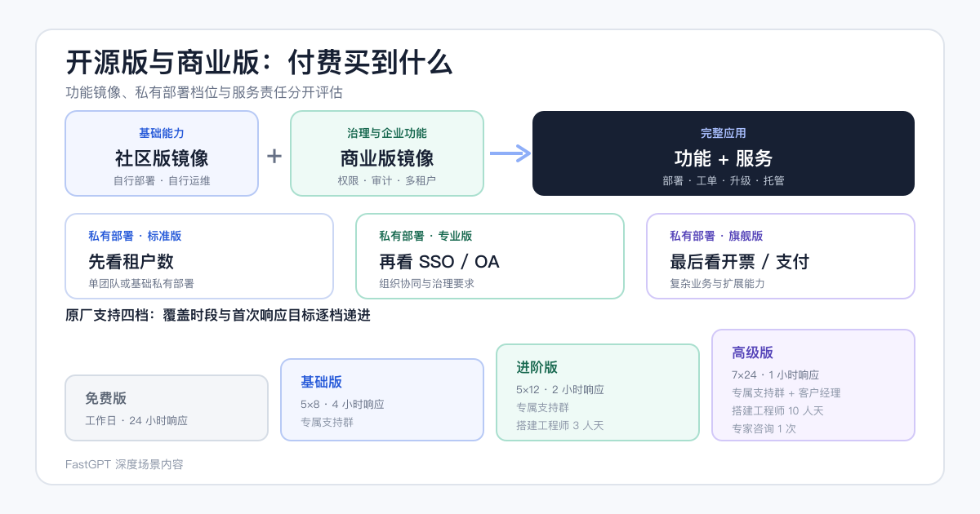Click the 免费版 support tier card
This screenshot has width=980, height=514.
coord(167,408)
